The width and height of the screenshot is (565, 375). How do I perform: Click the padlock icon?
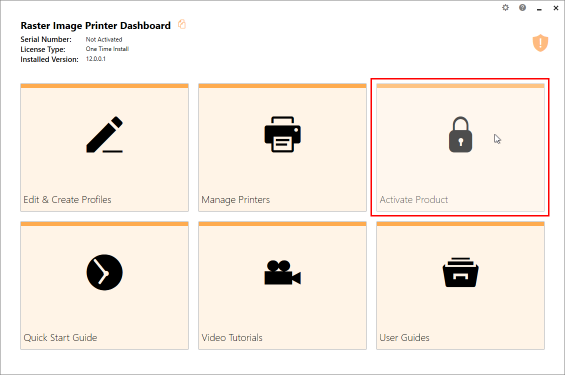point(460,134)
